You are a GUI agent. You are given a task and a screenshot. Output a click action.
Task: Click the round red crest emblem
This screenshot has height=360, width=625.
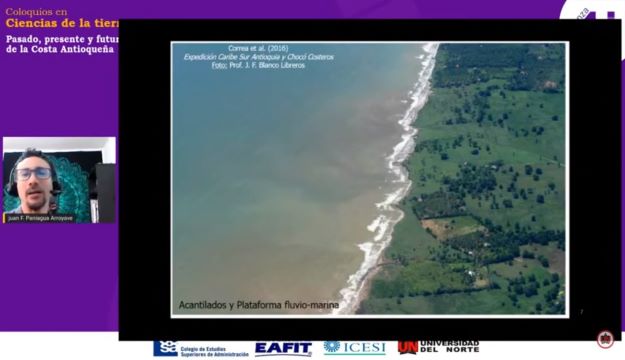tap(605, 339)
